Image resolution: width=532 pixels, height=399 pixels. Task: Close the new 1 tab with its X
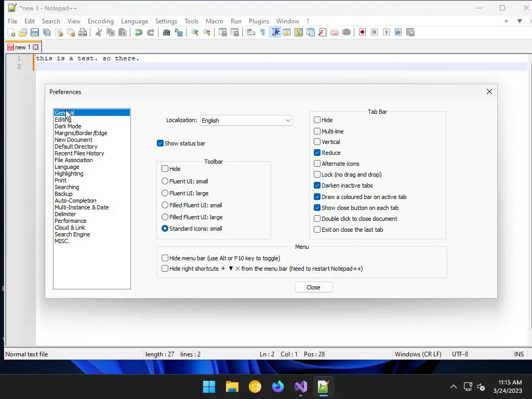click(36, 47)
